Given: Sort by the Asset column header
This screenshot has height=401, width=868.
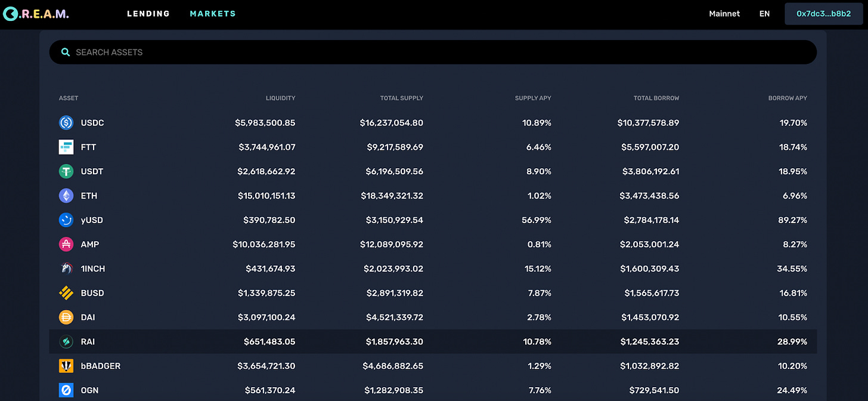Looking at the screenshot, I should (69, 98).
